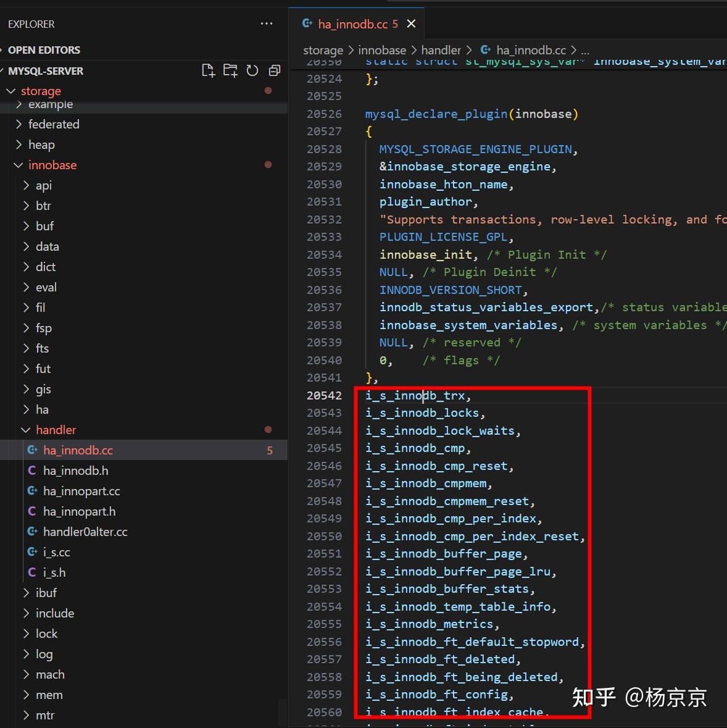Screen dimensions: 727x728
Task: Click the C++ icon in breadcrumb before ha_innodb.cc
Action: point(485,49)
